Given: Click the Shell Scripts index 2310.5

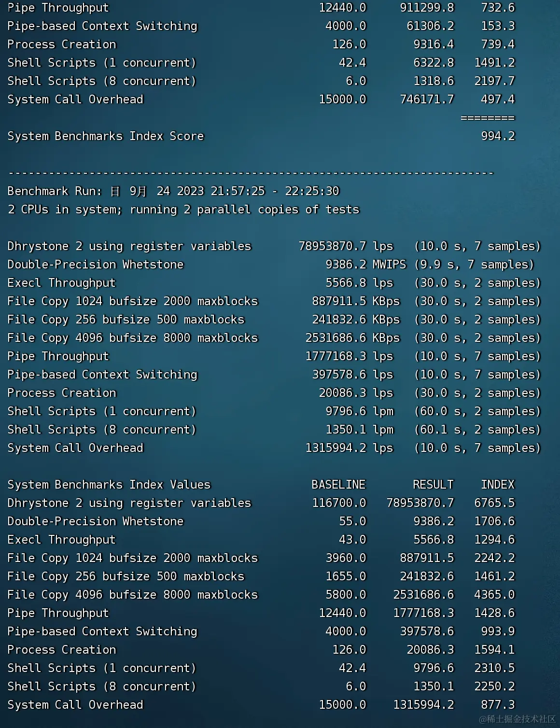Looking at the screenshot, I should point(494,668).
